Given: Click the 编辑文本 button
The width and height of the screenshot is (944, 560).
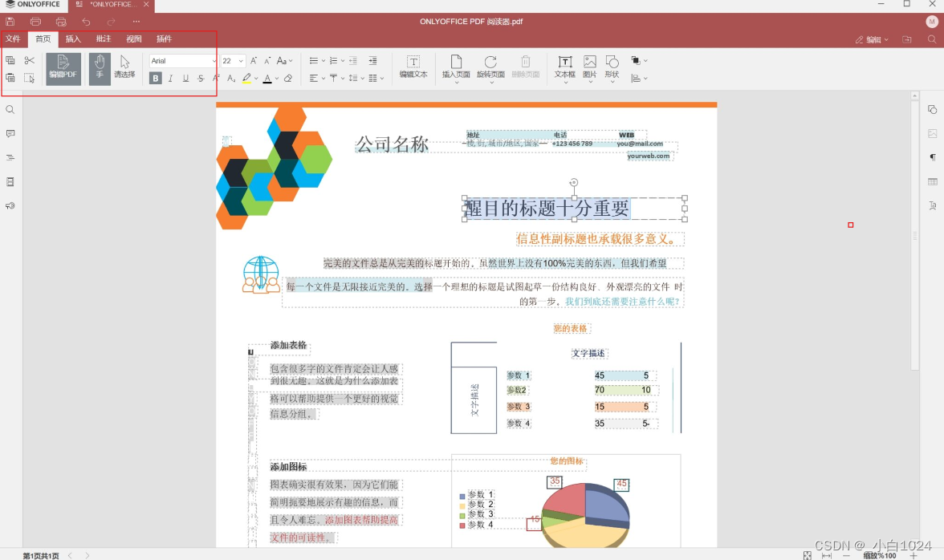Looking at the screenshot, I should point(413,67).
